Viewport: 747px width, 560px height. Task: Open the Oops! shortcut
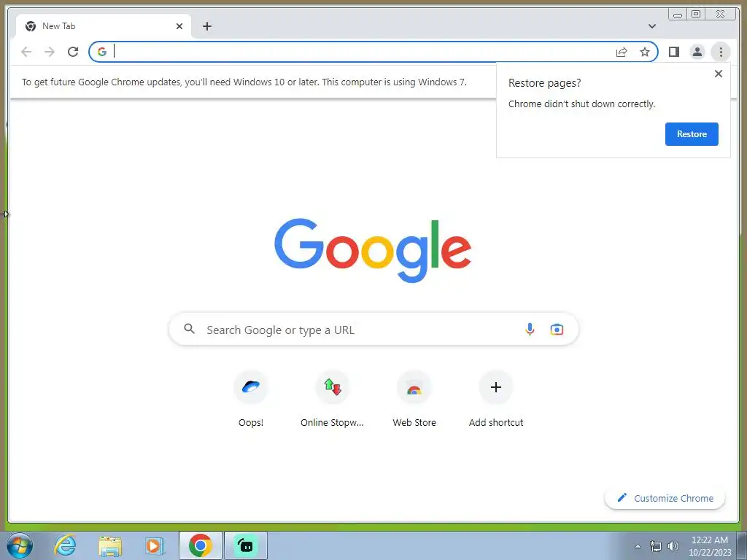click(251, 399)
